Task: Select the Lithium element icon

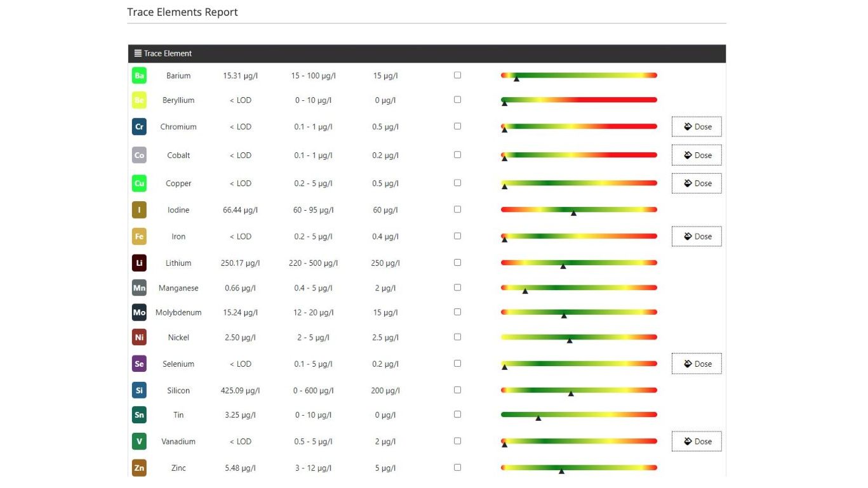Action: point(139,262)
